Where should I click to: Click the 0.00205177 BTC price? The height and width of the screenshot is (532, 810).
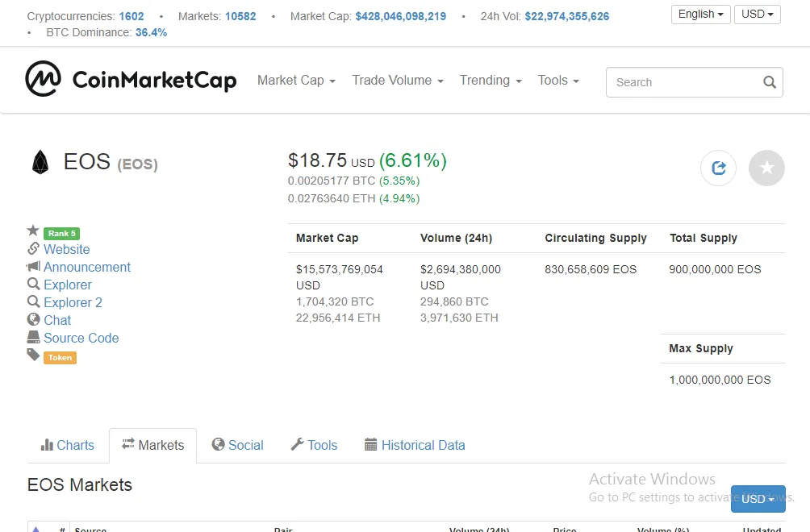331,181
